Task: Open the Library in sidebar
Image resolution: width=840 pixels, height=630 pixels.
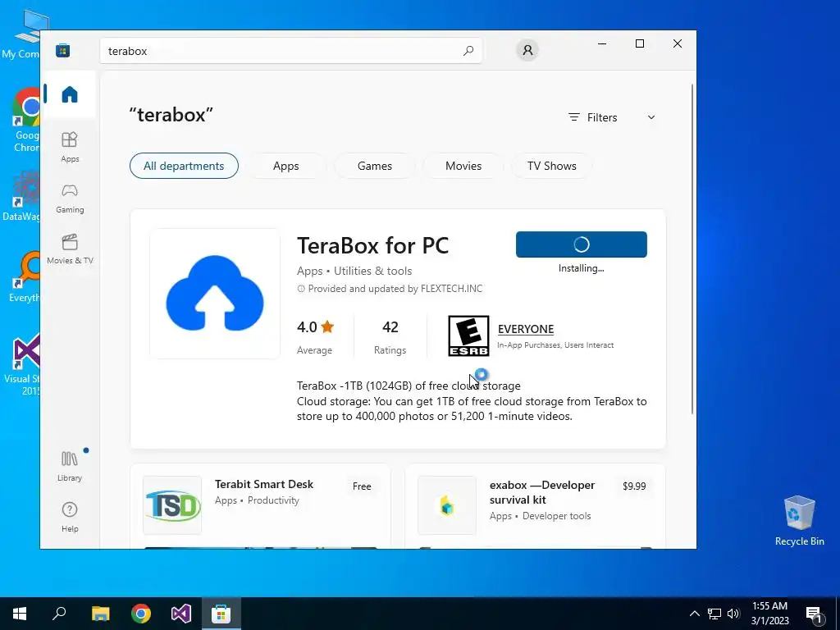Action: coord(70,466)
